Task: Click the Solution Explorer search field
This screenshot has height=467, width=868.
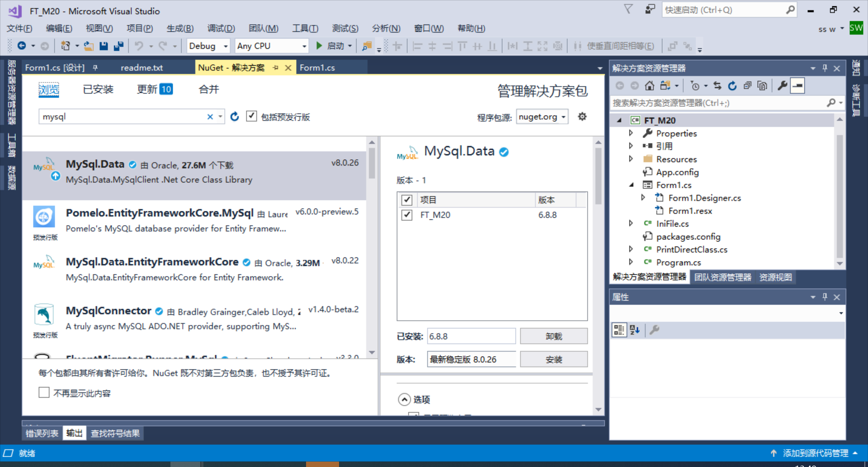Action: [719, 103]
